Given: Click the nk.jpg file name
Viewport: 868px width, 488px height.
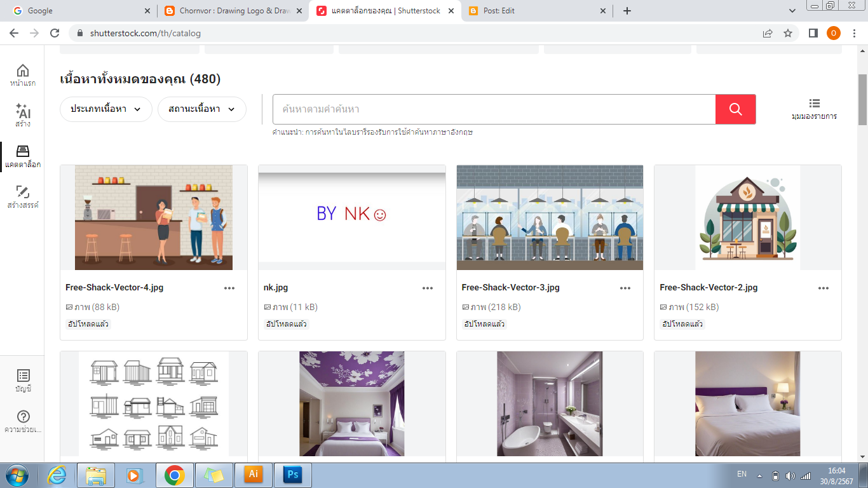Looking at the screenshot, I should [276, 288].
